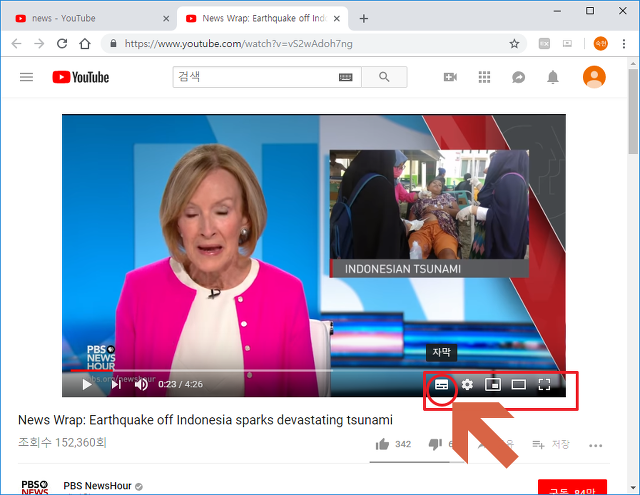Viewport: 640px width, 495px height.
Task: Open the YouTube account avatar menu
Action: 594,77
